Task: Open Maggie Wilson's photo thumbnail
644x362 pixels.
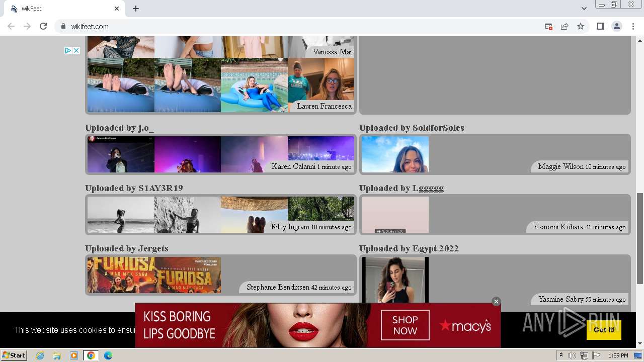Action: pyautogui.click(x=395, y=154)
